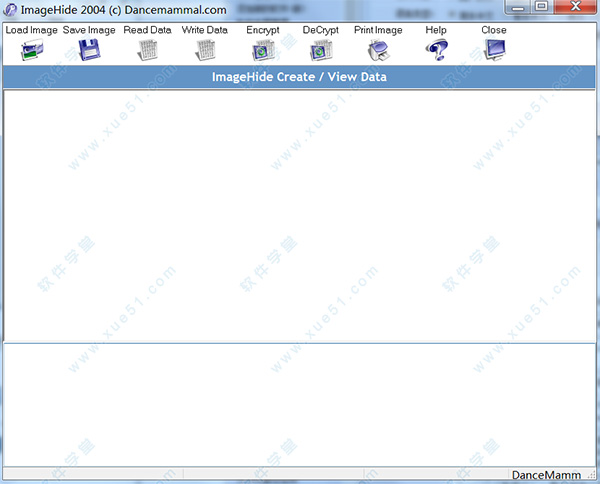Choose the Write Data icon
Screen dimensions: 600x484
[205, 50]
